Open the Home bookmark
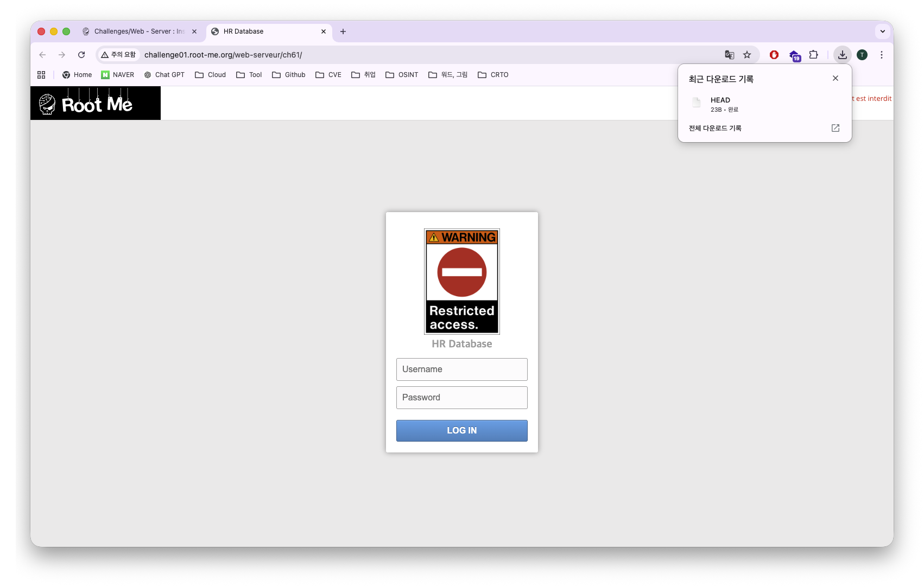This screenshot has width=924, height=587. coord(77,75)
